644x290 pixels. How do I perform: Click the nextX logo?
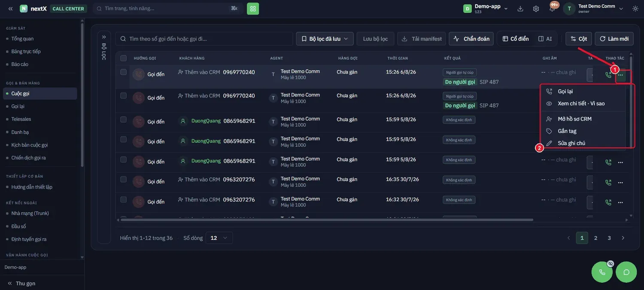pos(33,9)
